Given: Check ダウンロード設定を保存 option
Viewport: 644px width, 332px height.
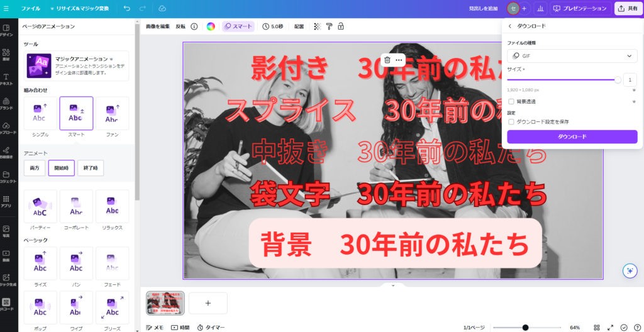Looking at the screenshot, I should (511, 121).
